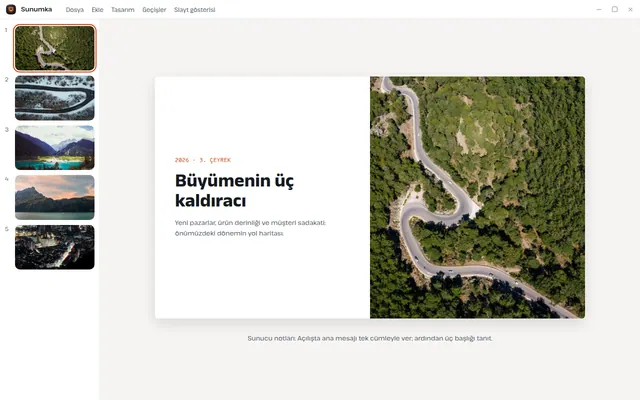Image resolution: width=640 pixels, height=400 pixels.
Task: Open the Tasarım menu
Action: [122, 9]
